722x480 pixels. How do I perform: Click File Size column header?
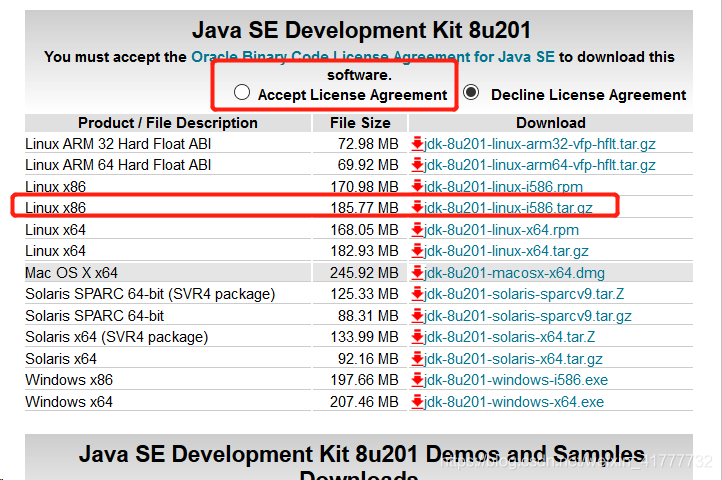360,123
